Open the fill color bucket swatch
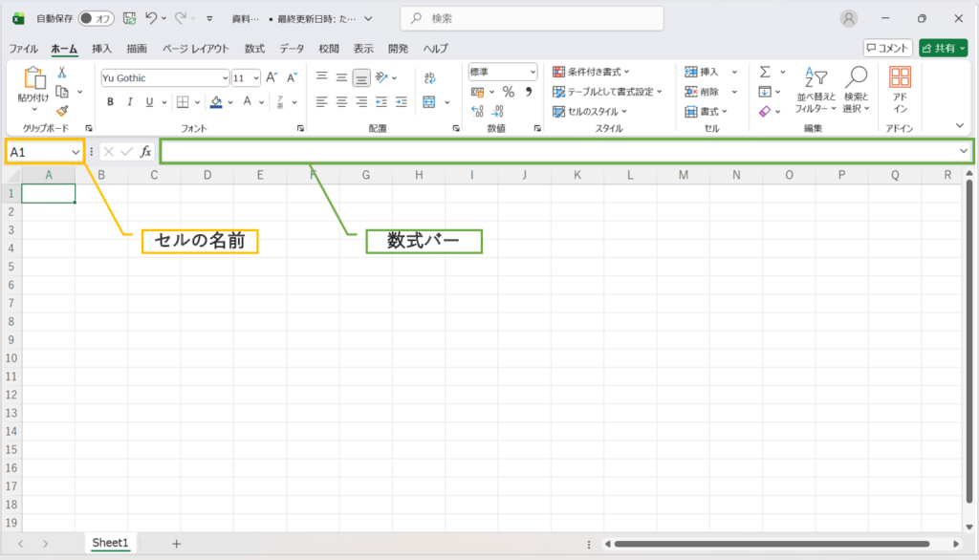 click(216, 101)
